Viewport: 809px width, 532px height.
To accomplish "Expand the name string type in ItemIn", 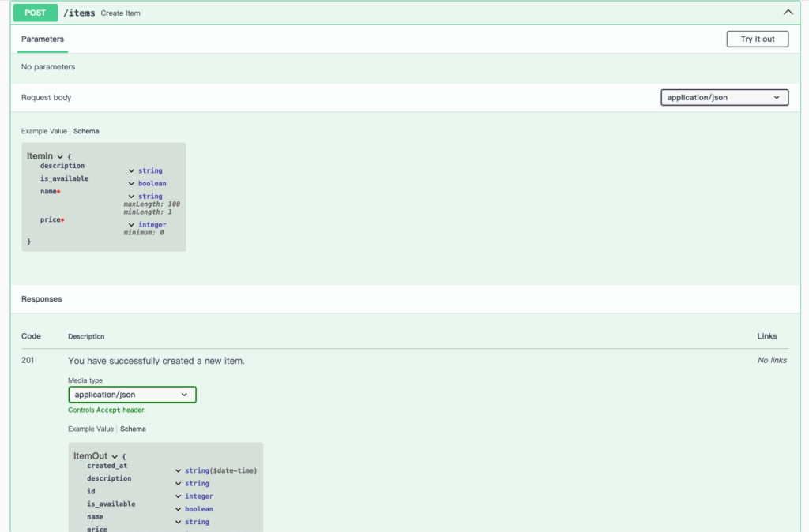I will [x=133, y=196].
